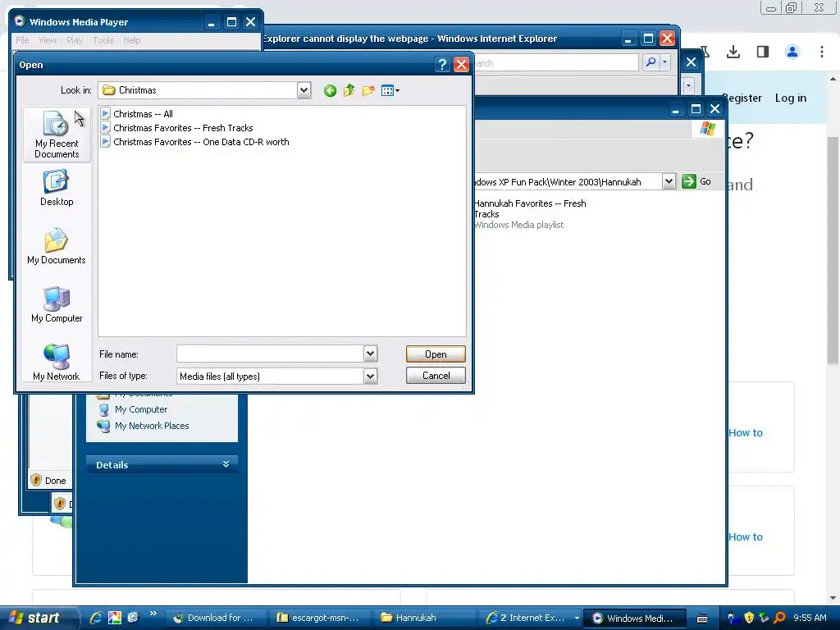The image size is (840, 630).
Task: Click the Go button in the Explorer address bar
Action: click(x=696, y=181)
